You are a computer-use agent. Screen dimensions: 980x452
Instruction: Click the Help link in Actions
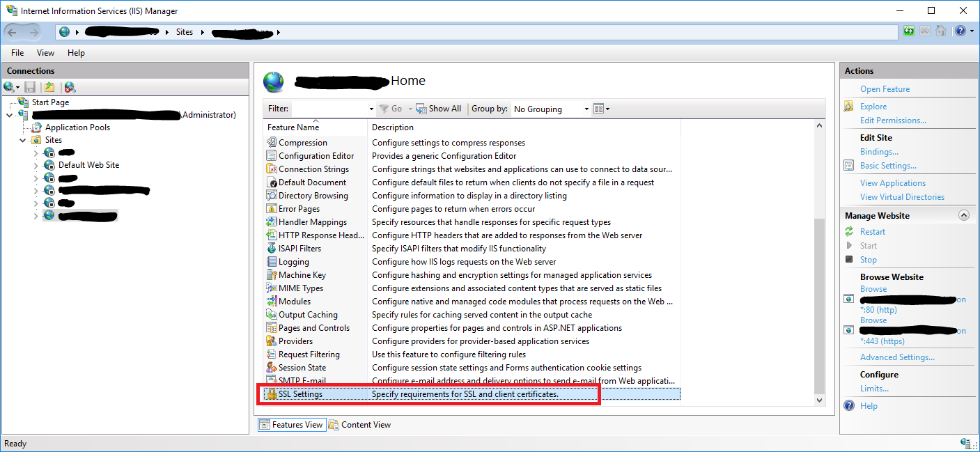point(869,406)
